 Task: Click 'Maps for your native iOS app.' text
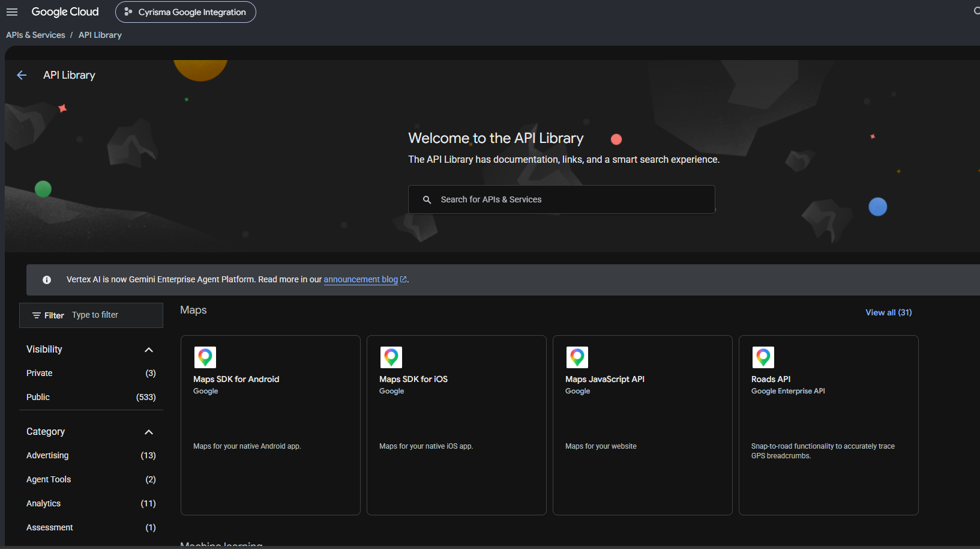[x=426, y=446]
